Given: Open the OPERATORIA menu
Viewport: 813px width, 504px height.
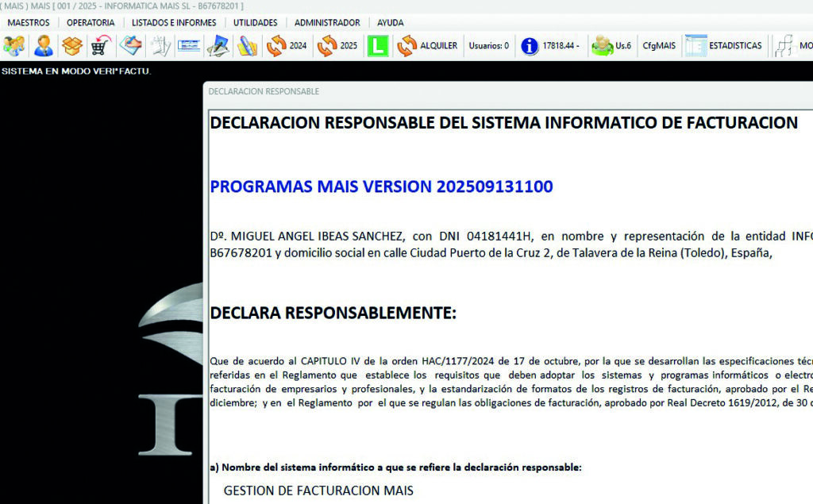Looking at the screenshot, I should [91, 23].
